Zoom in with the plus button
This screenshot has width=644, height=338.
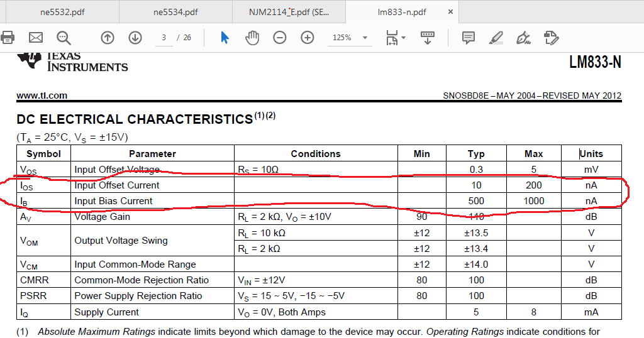307,38
